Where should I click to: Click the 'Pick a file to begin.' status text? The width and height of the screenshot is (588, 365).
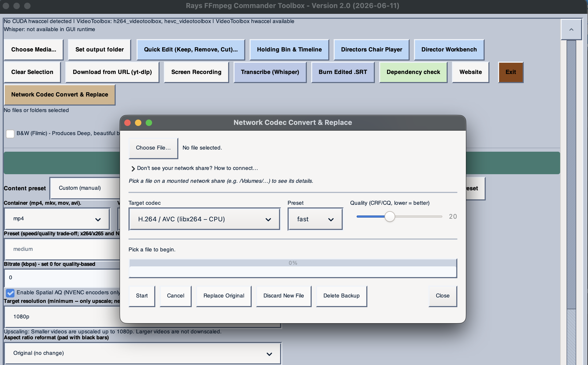[x=152, y=250]
